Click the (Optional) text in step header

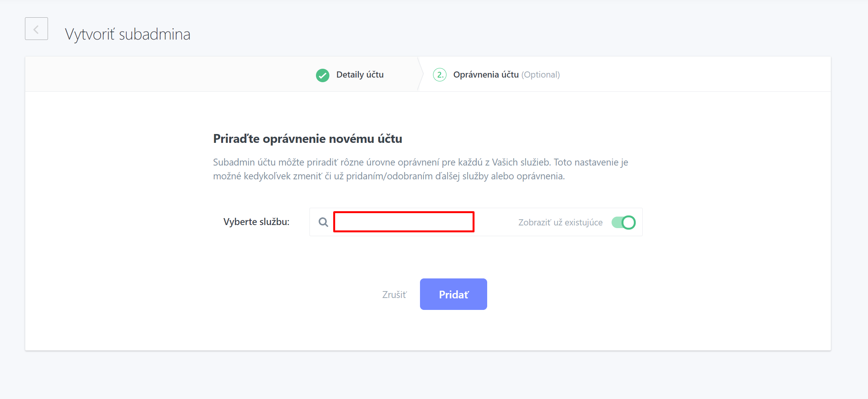tap(541, 75)
